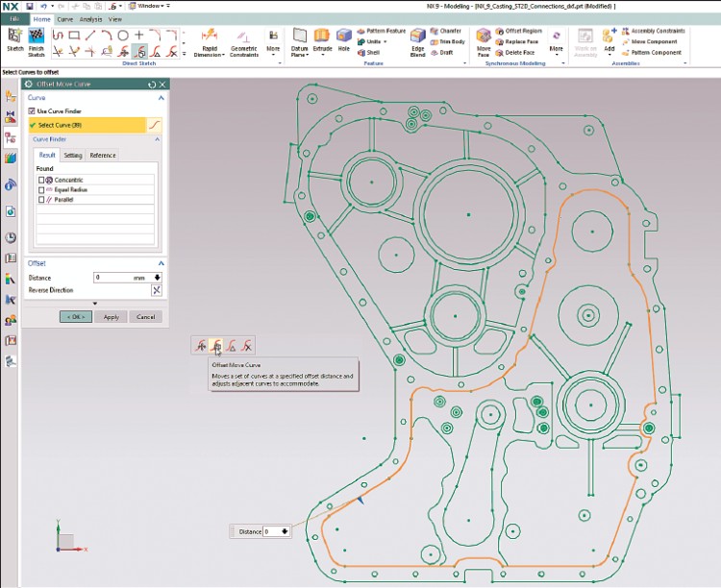Select the Rectangle sketch tool
This screenshot has width=721, height=588.
(x=75, y=36)
